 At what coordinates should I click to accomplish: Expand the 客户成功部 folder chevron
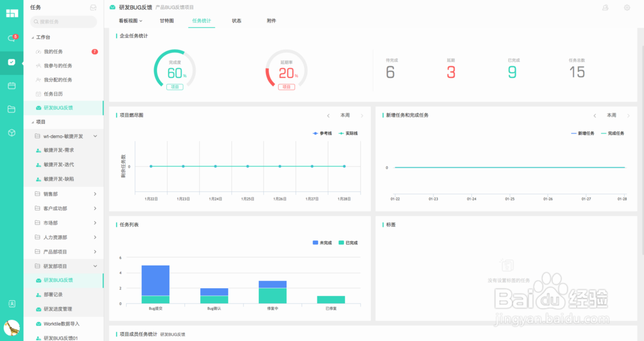coord(95,209)
